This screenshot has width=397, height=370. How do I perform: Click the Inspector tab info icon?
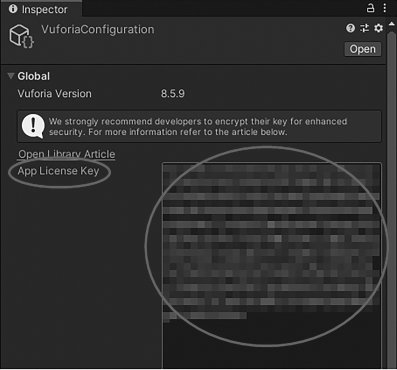pos(13,9)
